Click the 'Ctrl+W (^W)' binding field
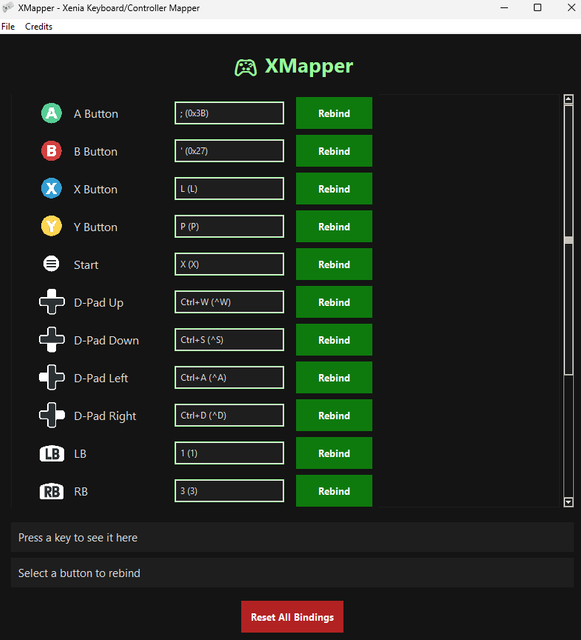The width and height of the screenshot is (581, 640). (229, 302)
